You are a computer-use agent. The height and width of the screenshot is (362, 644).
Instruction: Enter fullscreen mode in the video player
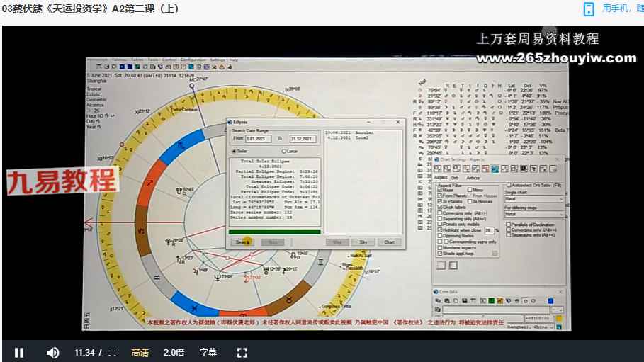point(242,353)
